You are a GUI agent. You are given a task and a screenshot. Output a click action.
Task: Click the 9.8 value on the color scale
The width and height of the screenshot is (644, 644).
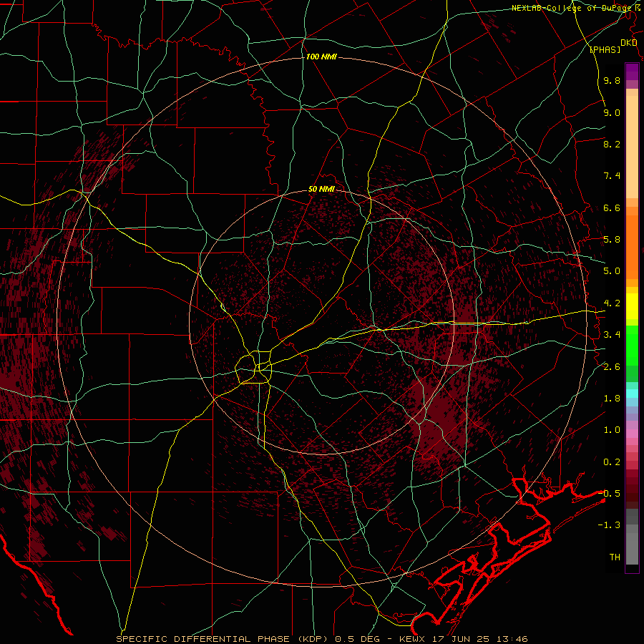pyautogui.click(x=612, y=80)
